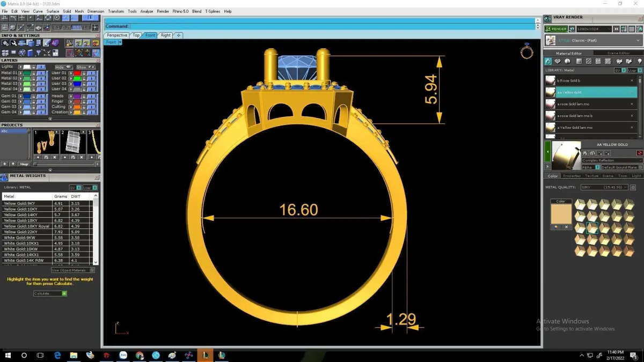Open render resolution 1280x1024 dropdown

point(594,29)
